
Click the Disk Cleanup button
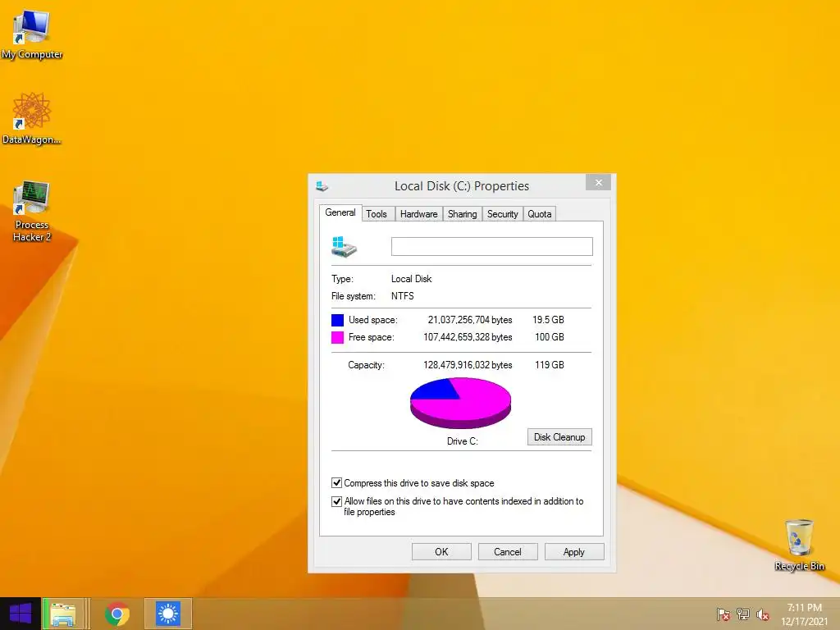[x=559, y=437]
